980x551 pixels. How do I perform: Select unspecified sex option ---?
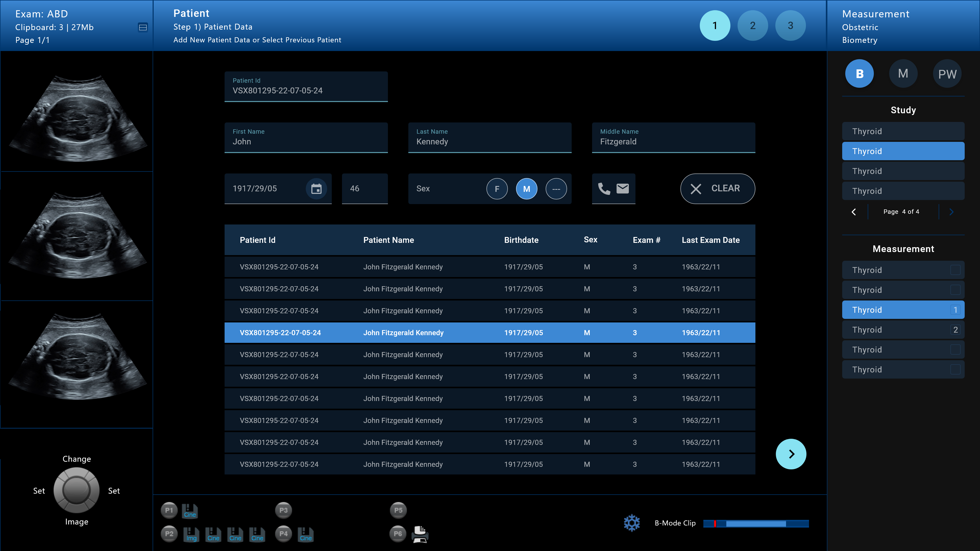click(556, 189)
